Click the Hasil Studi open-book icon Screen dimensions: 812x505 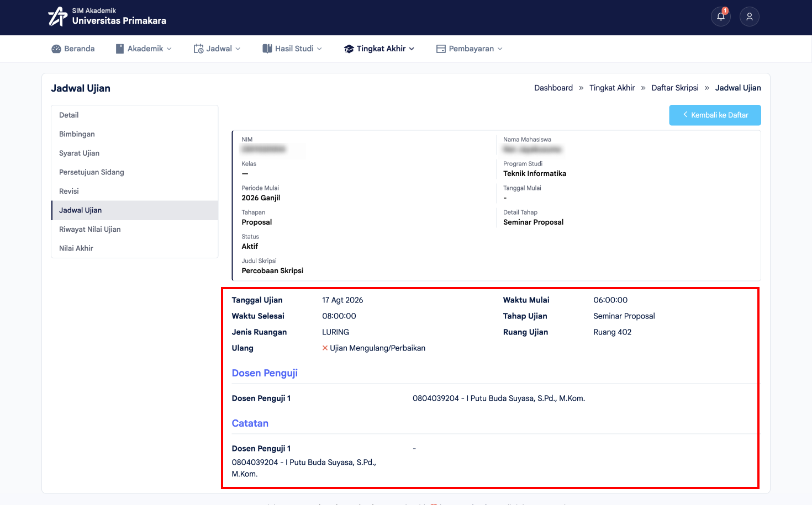pos(267,49)
